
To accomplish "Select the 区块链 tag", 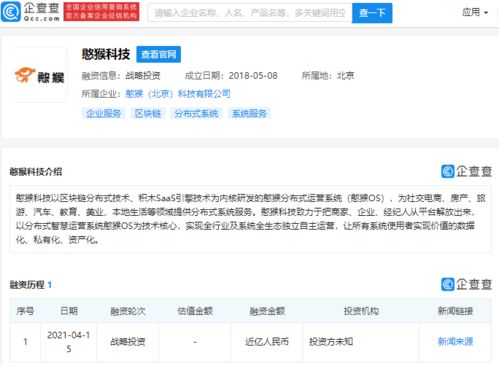I will 148,113.
